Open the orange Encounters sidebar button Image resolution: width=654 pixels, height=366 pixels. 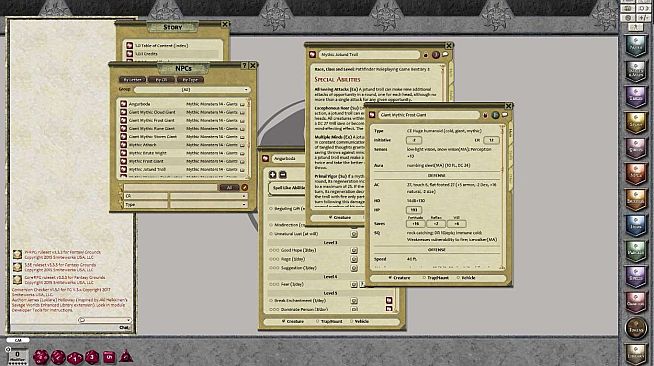click(636, 199)
